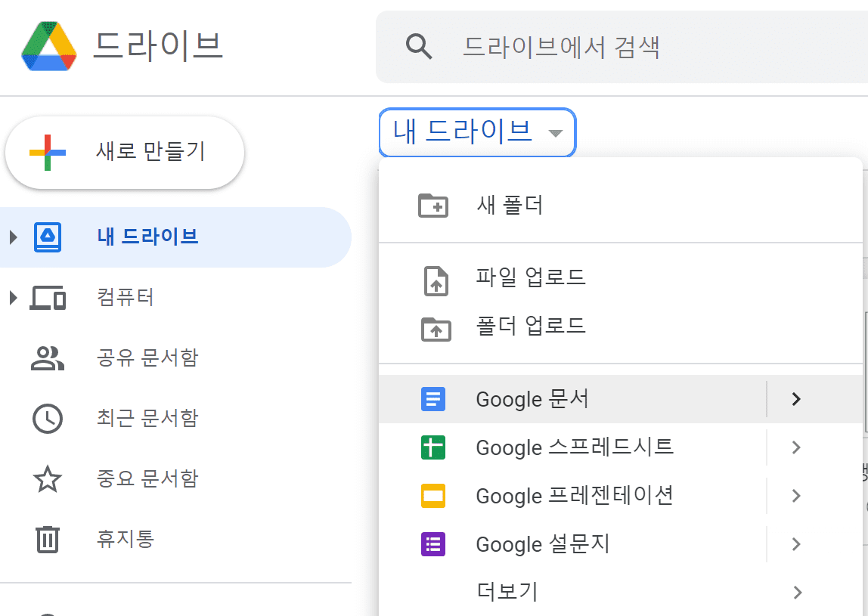Click the 휴지통 trash icon

[x=48, y=539]
